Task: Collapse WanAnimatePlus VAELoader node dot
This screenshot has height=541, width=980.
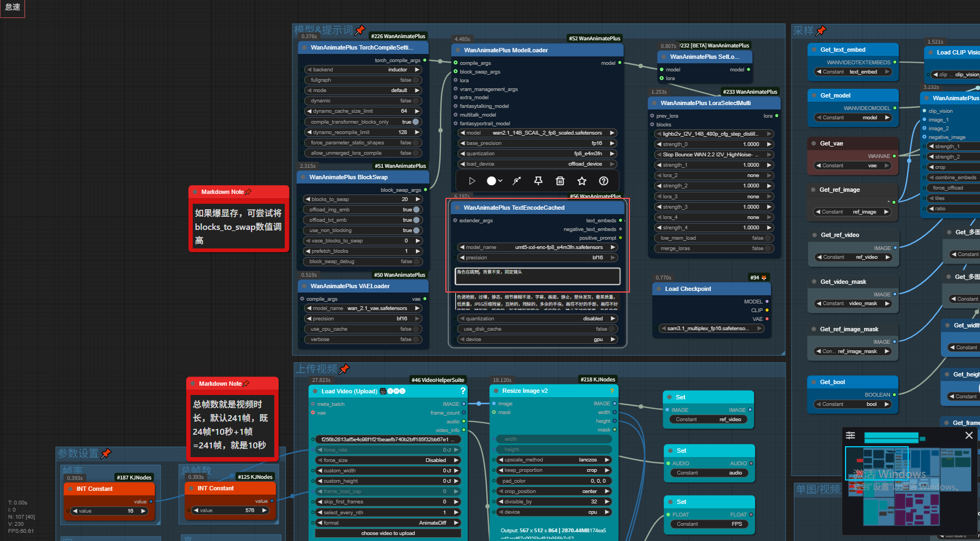Action: 304,286
